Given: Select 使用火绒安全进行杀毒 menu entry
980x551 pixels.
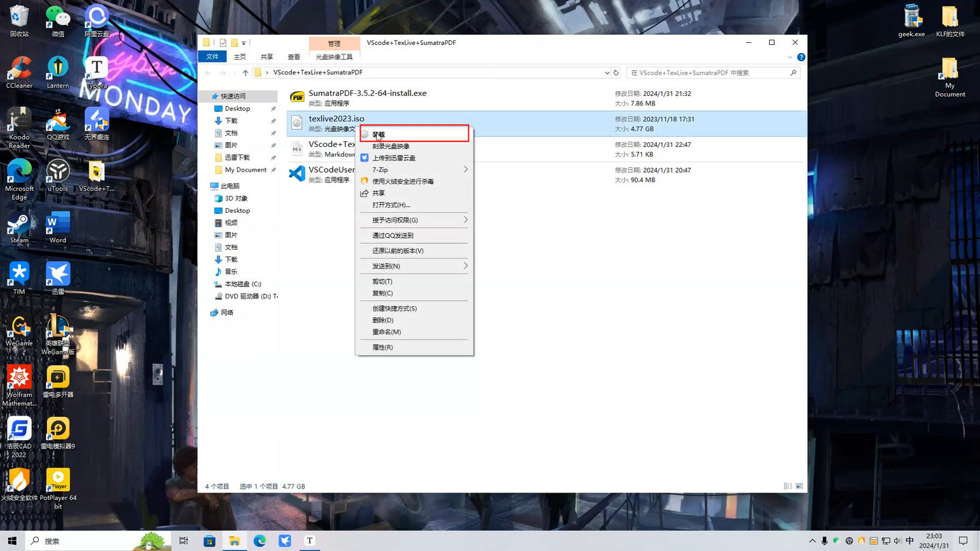Looking at the screenshot, I should click(x=414, y=182).
